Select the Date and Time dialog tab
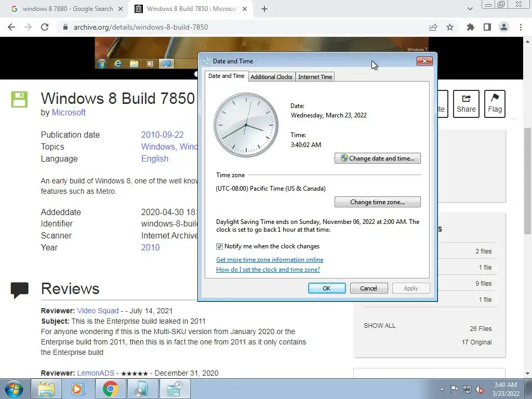The width and height of the screenshot is (532, 399). 227,76
